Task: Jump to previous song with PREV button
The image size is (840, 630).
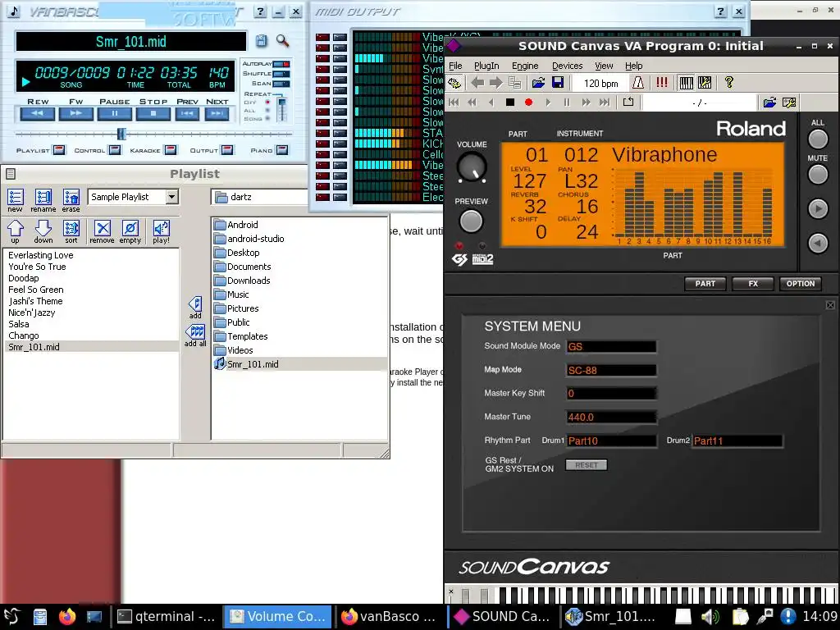Action: coord(187,113)
